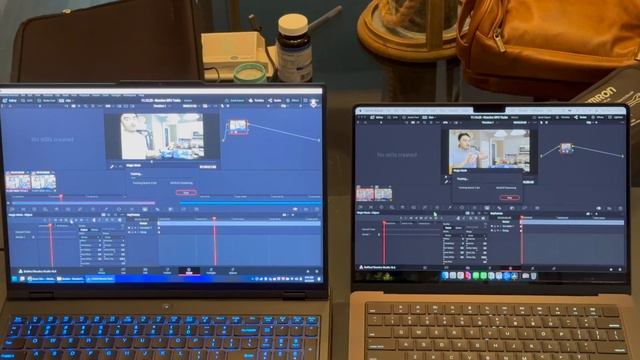Open RGB Mixer palette on left laptop
The image size is (640, 360).
(56, 209)
